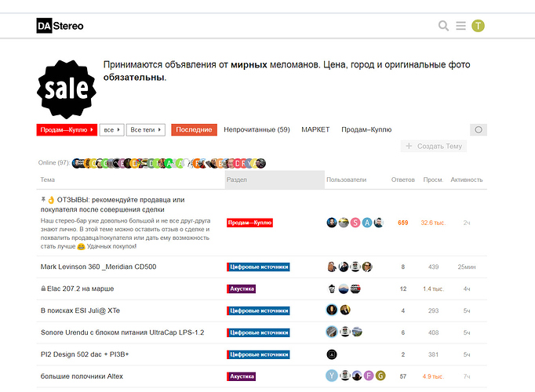The width and height of the screenshot is (535, 392).
Task: Expand the все subcategory dropdown
Action: pos(112,130)
